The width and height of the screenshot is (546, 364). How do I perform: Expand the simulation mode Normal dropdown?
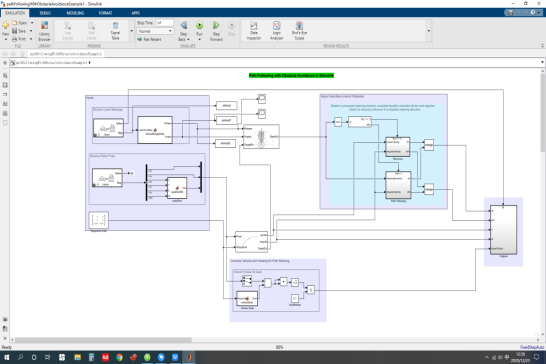pyautogui.click(x=155, y=31)
